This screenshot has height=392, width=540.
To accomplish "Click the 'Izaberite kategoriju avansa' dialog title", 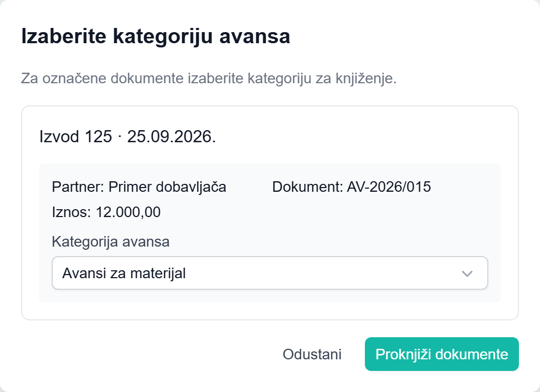I will tap(156, 36).
